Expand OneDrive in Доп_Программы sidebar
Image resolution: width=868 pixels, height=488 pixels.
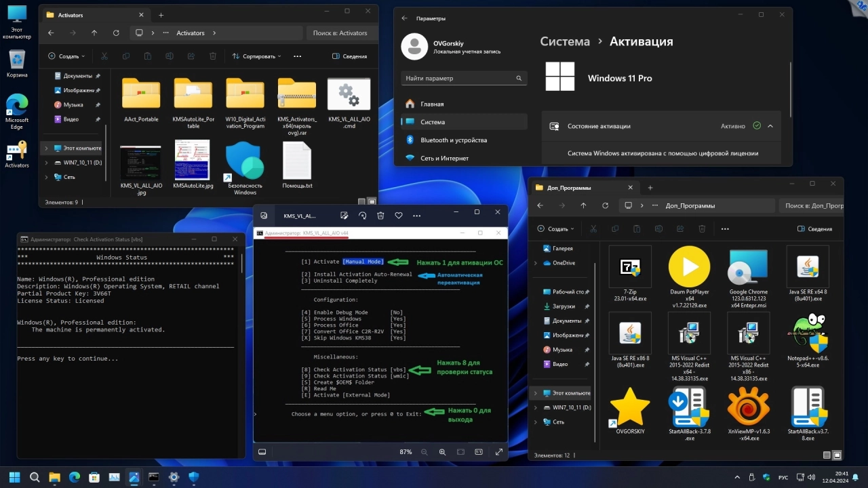click(x=536, y=263)
